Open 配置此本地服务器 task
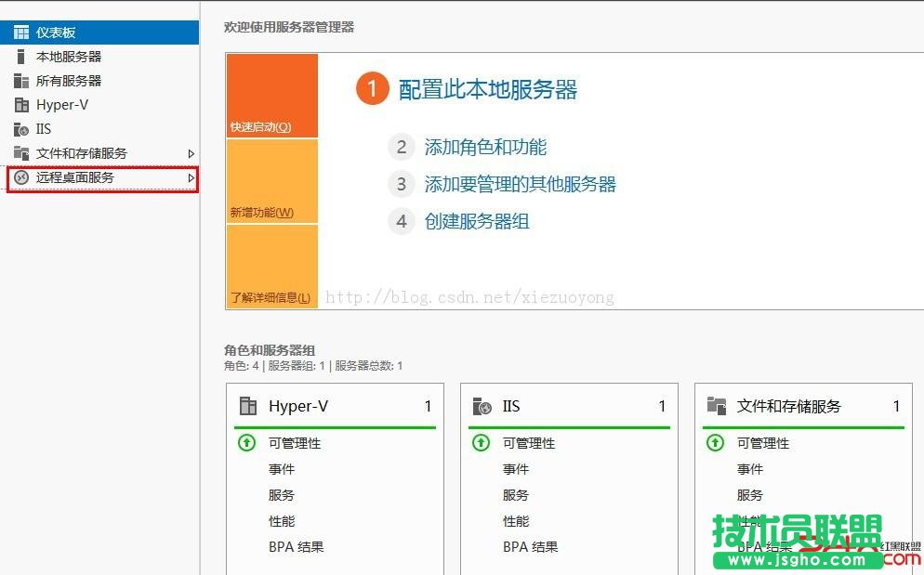Screen dimensions: 924x575 click(x=488, y=90)
